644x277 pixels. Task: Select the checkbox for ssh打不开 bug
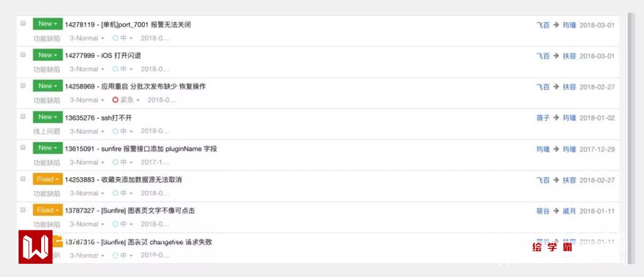(x=23, y=116)
